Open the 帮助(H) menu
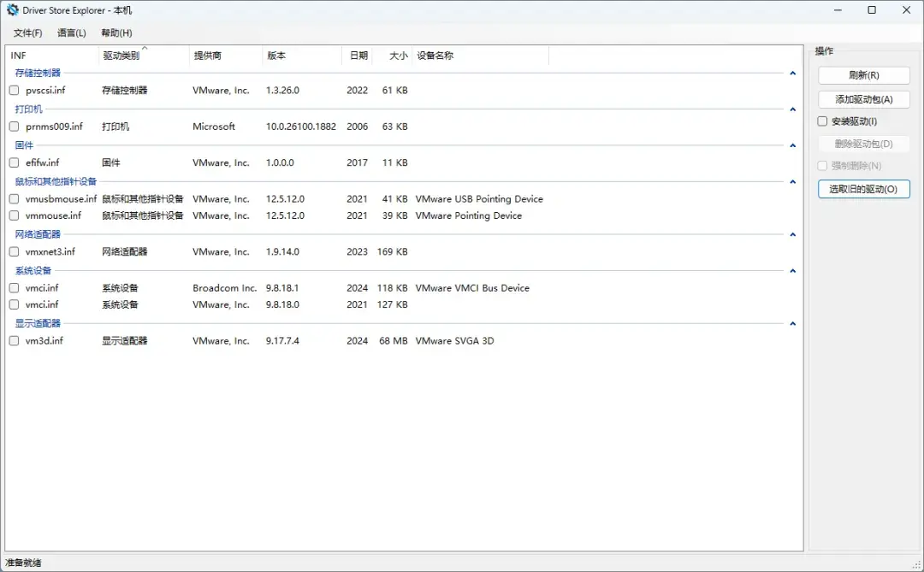924x572 pixels. [x=116, y=33]
